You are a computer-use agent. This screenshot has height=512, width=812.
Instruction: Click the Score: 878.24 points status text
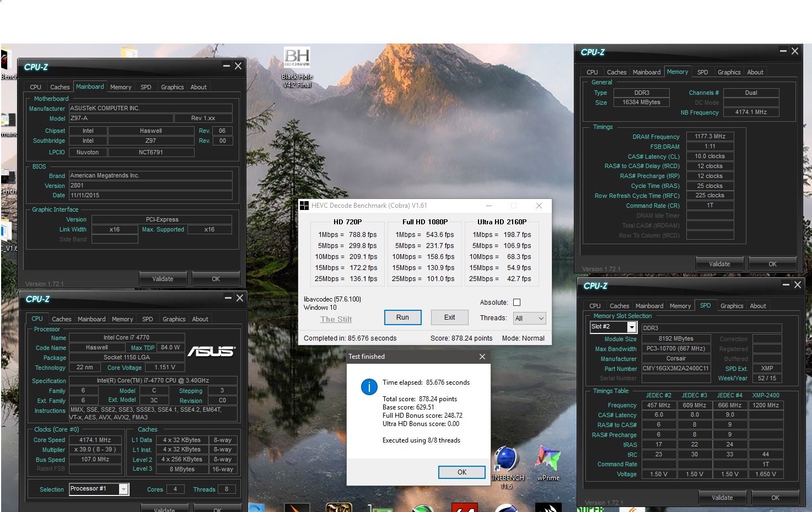461,338
